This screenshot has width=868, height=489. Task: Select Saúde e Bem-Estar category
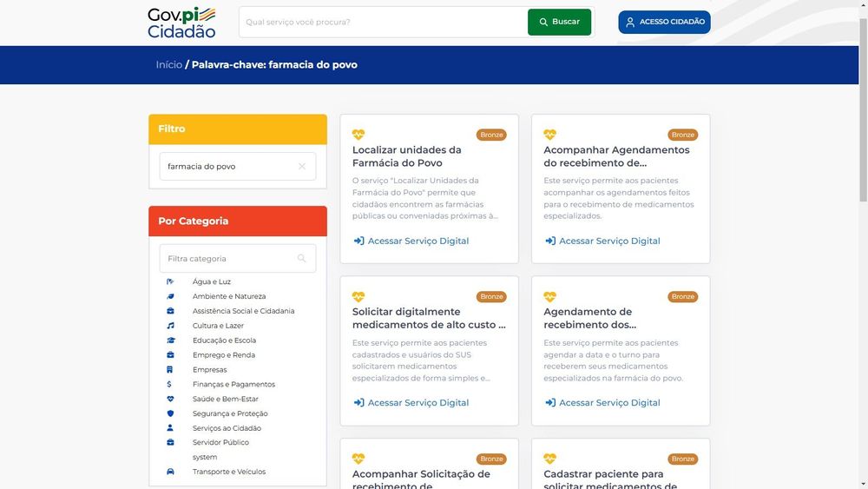click(x=226, y=399)
